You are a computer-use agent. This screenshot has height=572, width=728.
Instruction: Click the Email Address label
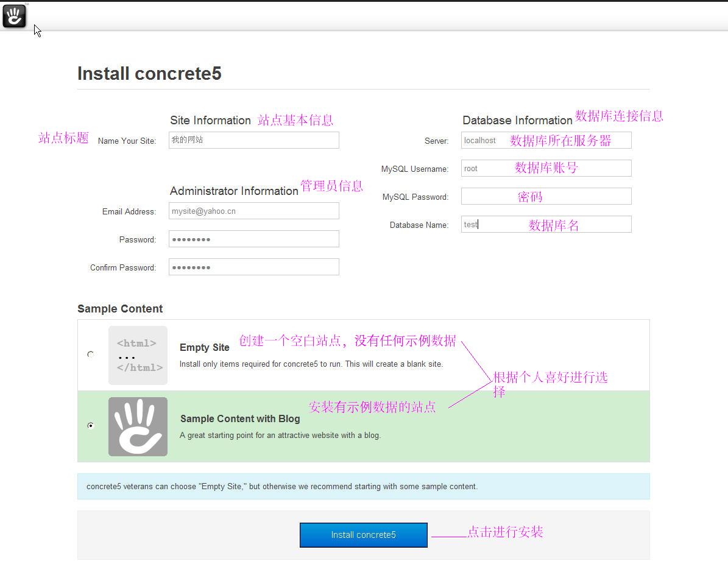129,212
